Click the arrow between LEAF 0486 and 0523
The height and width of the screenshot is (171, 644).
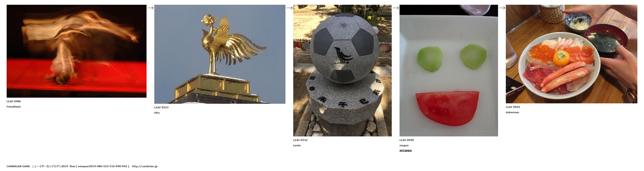[x=150, y=8]
